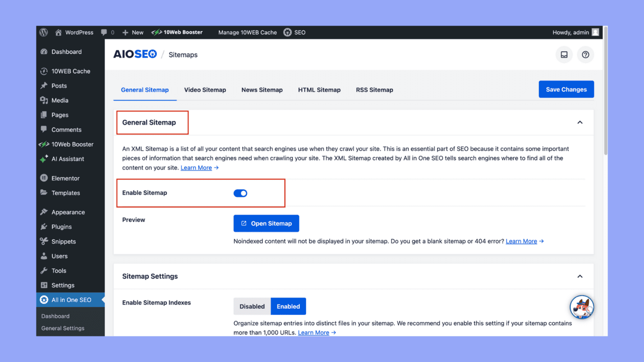This screenshot has width=644, height=362.
Task: Switch to the General Sitemap tab
Action: click(145, 90)
